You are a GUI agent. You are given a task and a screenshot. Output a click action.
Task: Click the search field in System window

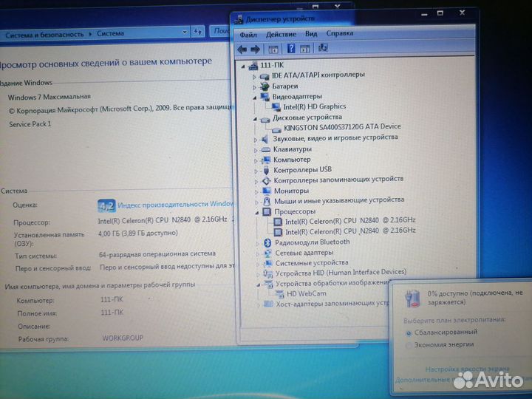click(x=220, y=31)
